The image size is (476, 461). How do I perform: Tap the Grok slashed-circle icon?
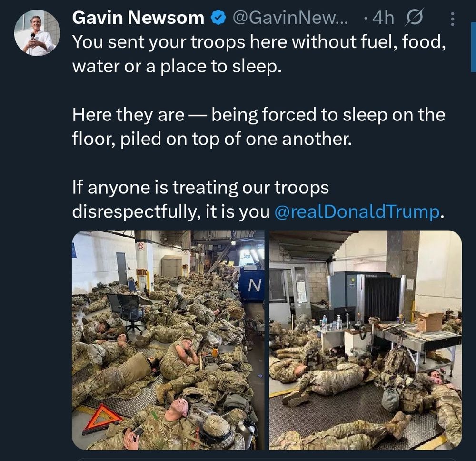click(x=414, y=18)
